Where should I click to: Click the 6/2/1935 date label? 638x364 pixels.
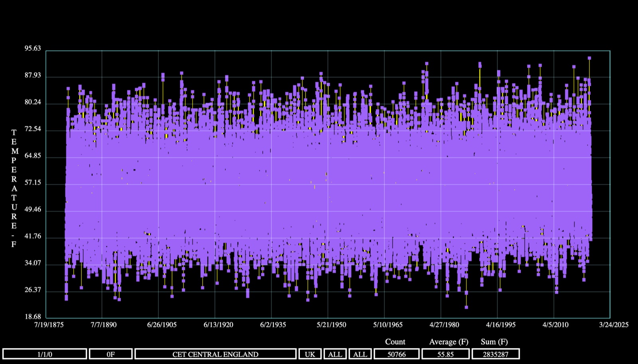click(273, 325)
